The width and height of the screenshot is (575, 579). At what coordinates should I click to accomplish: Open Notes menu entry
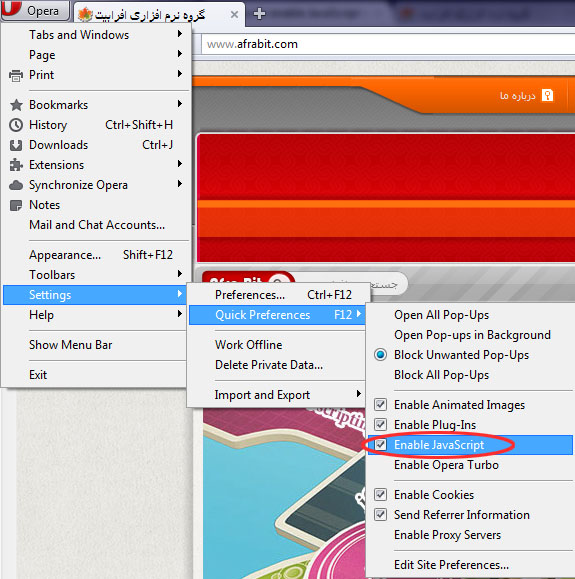pyautogui.click(x=96, y=205)
